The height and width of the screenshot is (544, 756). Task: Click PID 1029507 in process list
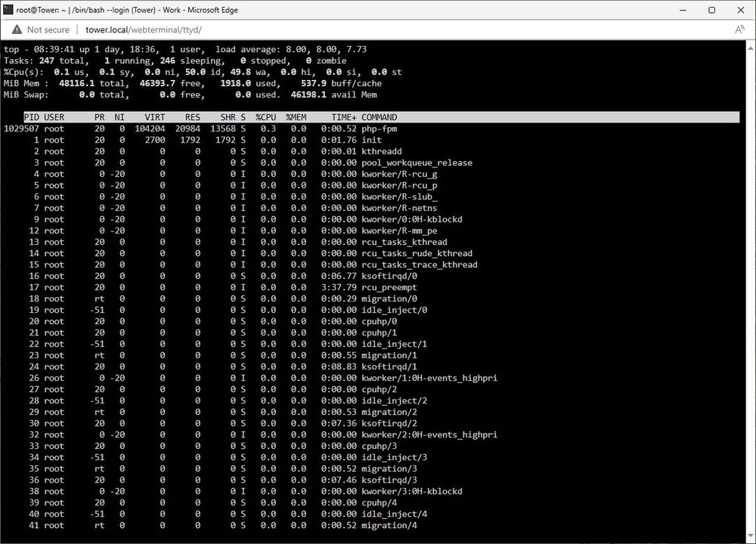pyautogui.click(x=21, y=128)
